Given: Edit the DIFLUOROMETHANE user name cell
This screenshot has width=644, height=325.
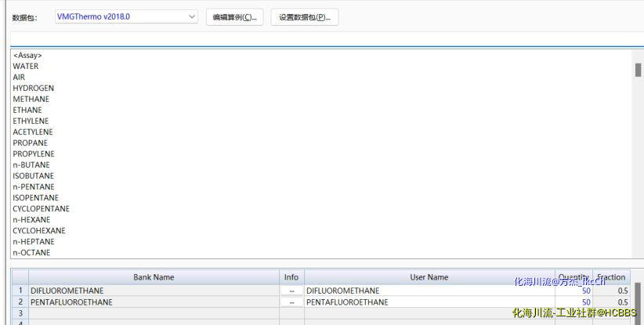Looking at the screenshot, I should click(x=429, y=291).
